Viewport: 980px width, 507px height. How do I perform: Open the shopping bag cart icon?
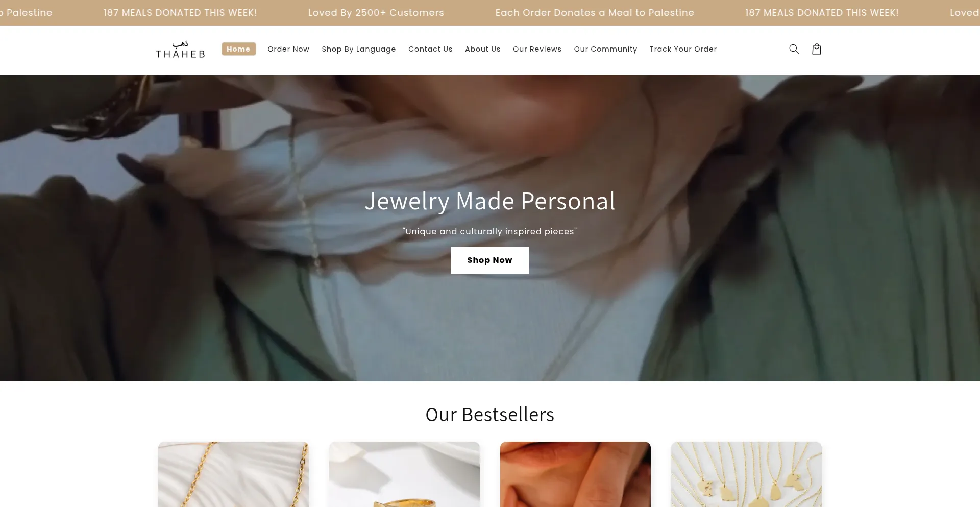817,49
